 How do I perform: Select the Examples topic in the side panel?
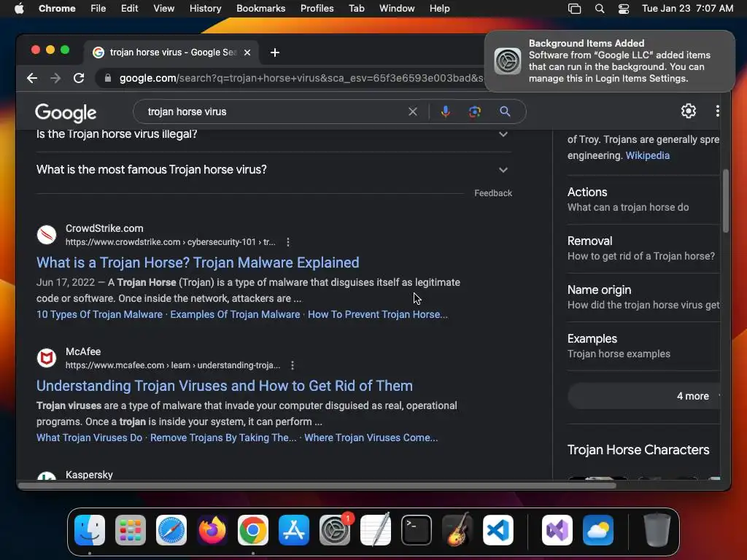tap(643, 346)
